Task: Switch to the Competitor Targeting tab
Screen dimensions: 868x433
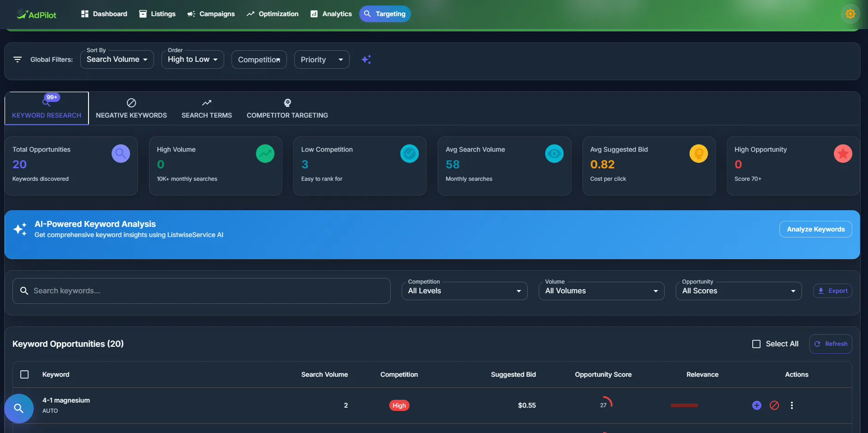Action: click(287, 108)
